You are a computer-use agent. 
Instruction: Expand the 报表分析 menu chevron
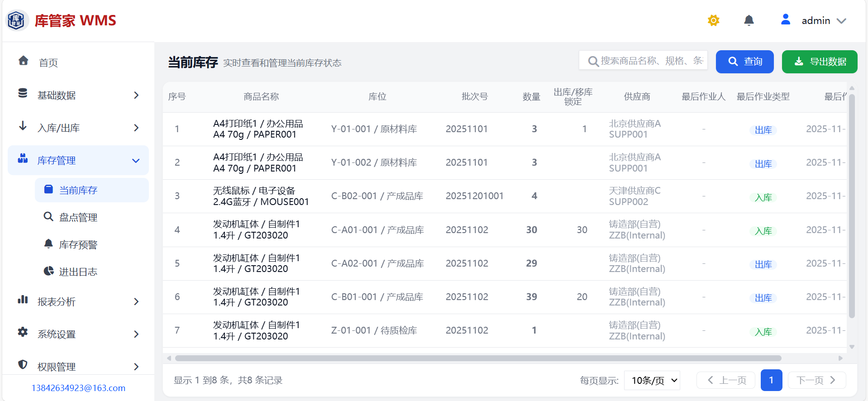click(136, 301)
